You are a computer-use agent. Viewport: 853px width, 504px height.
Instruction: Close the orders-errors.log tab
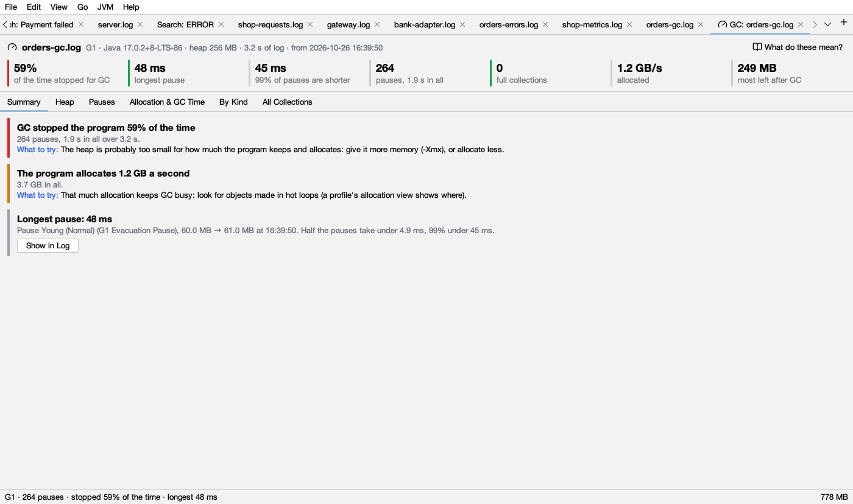click(545, 24)
